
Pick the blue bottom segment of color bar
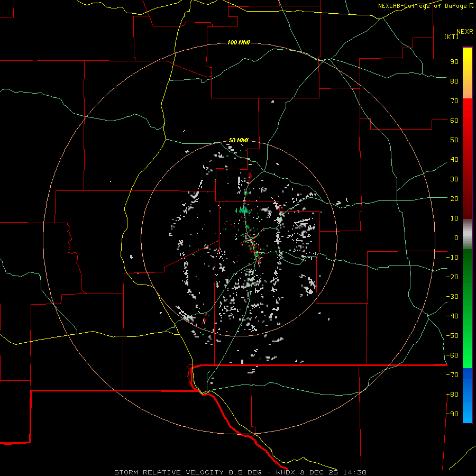(x=467, y=396)
